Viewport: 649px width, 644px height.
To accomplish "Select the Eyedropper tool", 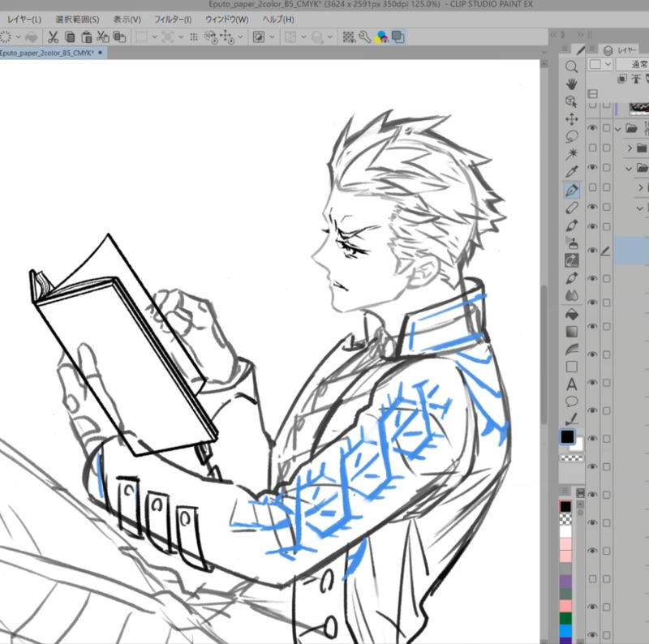I will (572, 172).
